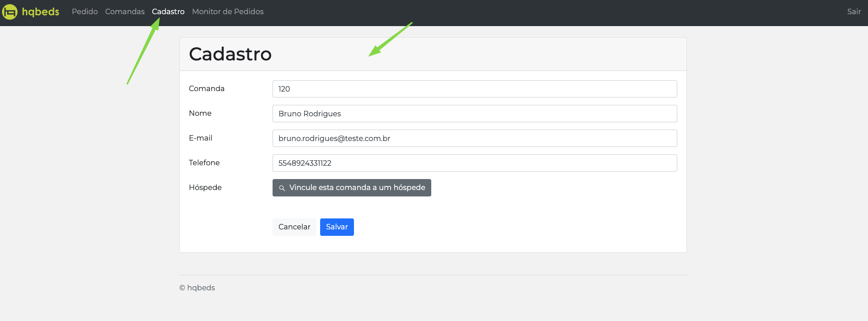Go to the Comandas page
868x321 pixels.
click(x=125, y=11)
